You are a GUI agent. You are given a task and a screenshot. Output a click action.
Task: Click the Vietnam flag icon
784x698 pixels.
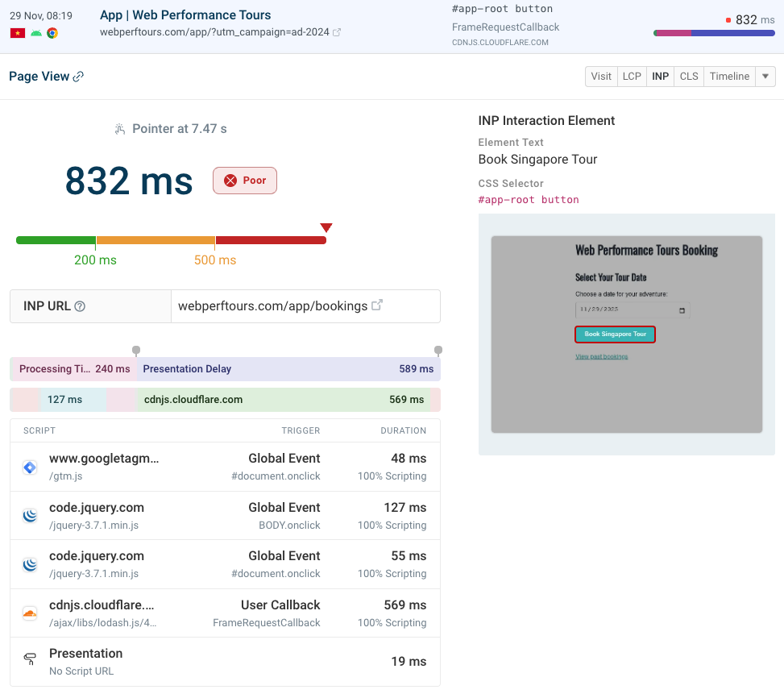click(17, 33)
